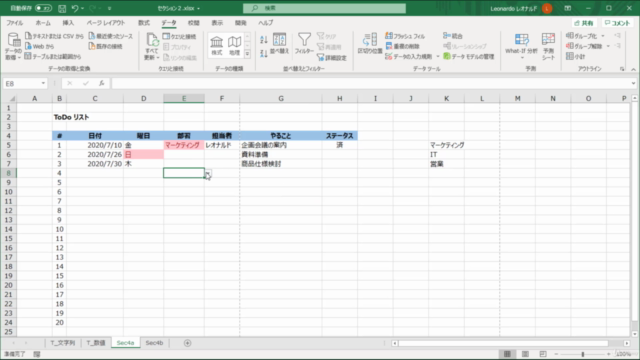Click Ungroup (グループ解除) icon
This screenshot has width=640, height=360.
tap(584, 47)
